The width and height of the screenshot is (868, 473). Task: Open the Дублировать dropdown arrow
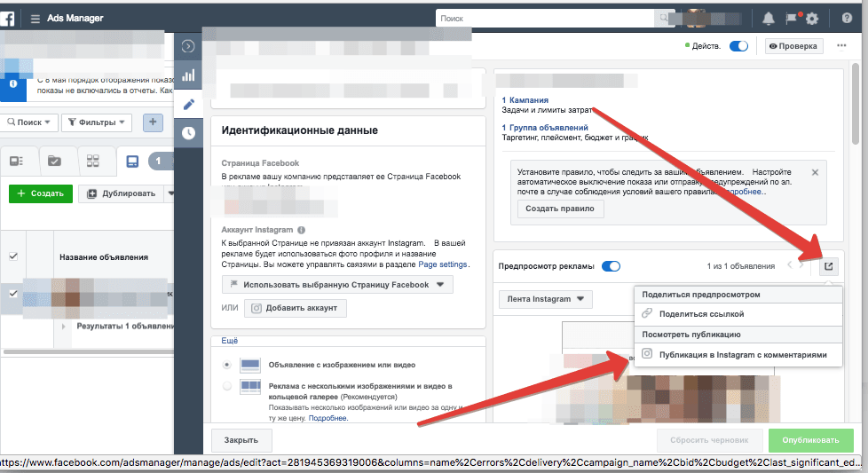170,193
